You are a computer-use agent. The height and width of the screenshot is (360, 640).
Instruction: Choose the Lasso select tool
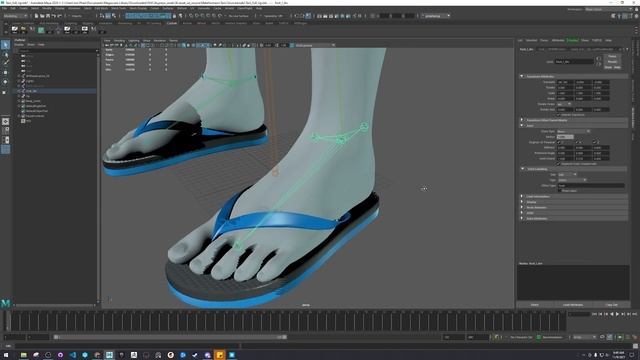click(x=5, y=54)
